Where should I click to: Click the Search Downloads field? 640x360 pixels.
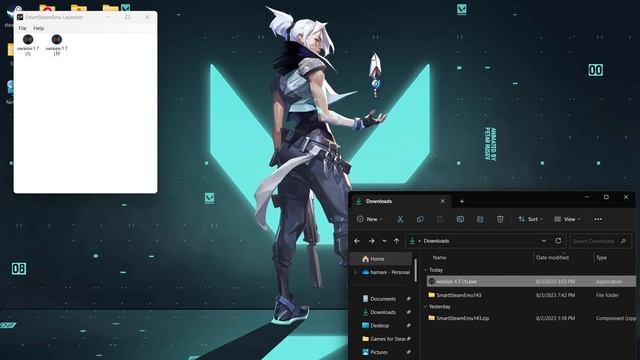[x=600, y=241]
